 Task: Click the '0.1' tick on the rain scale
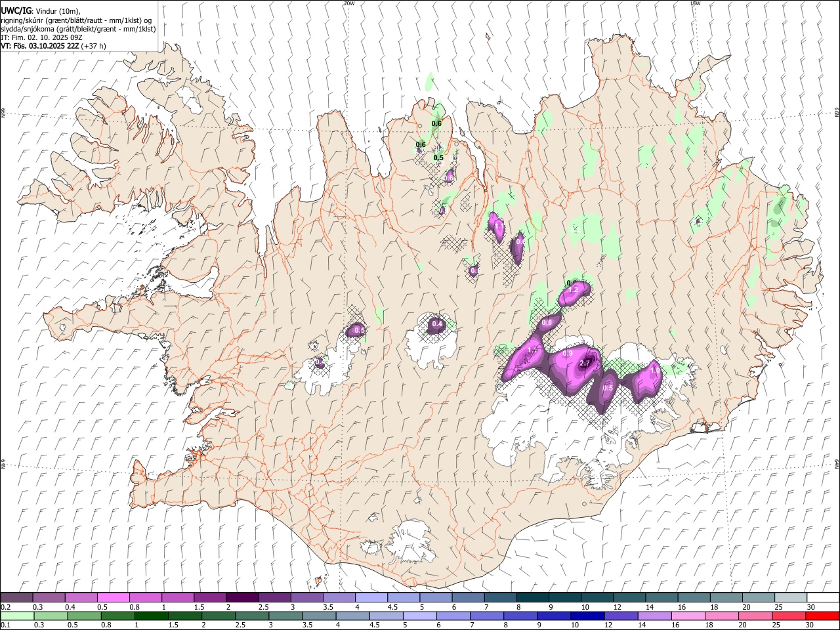5,625
